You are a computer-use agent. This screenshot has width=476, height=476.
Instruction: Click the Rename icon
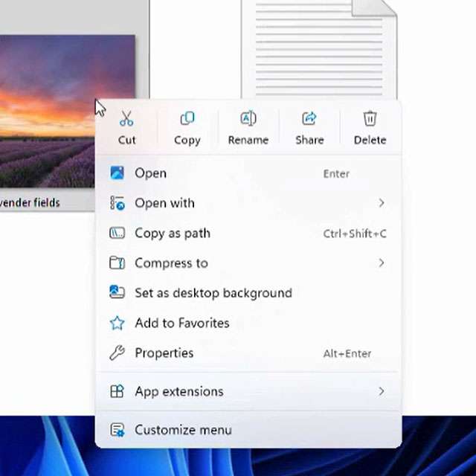pos(248,118)
